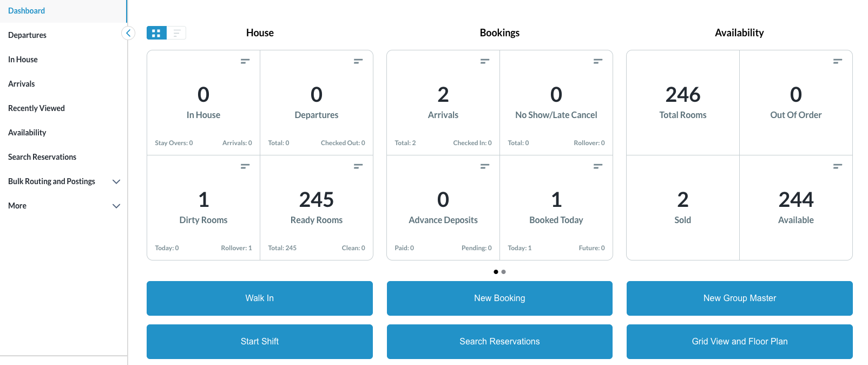Open filter icon on Arrivals tile
Image resolution: width=868 pixels, height=365 pixels.
tap(485, 61)
